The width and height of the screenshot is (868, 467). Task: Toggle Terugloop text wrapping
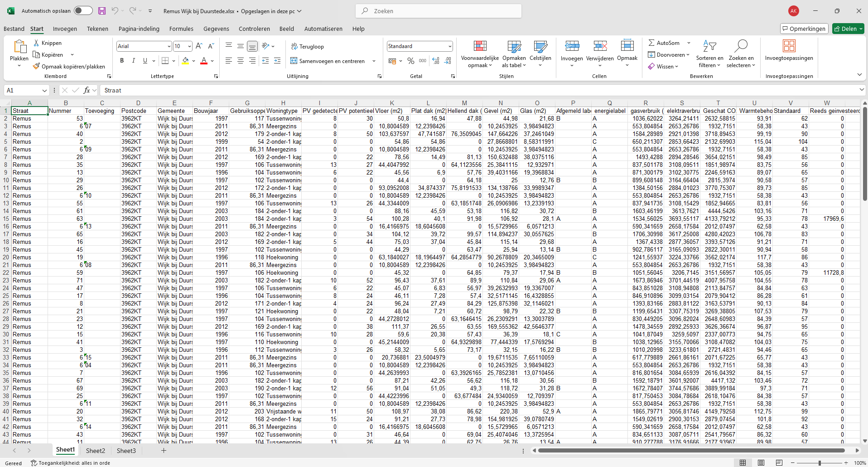click(x=308, y=47)
